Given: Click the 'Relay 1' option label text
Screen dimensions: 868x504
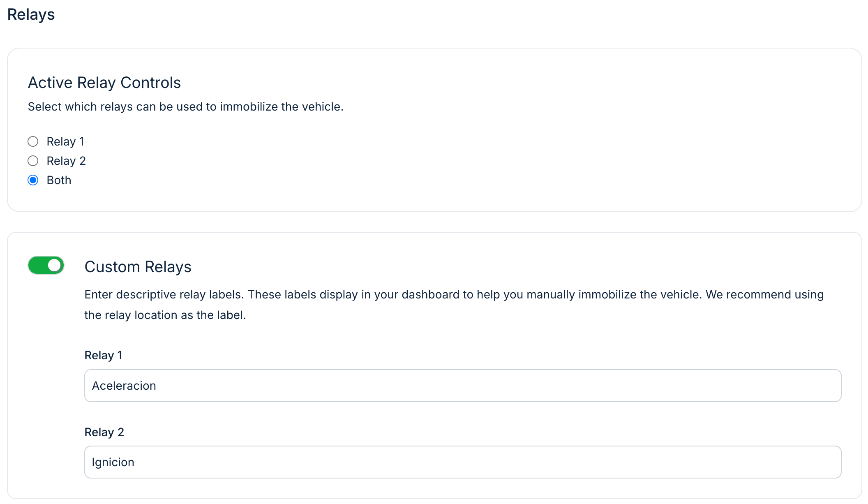Looking at the screenshot, I should (65, 141).
